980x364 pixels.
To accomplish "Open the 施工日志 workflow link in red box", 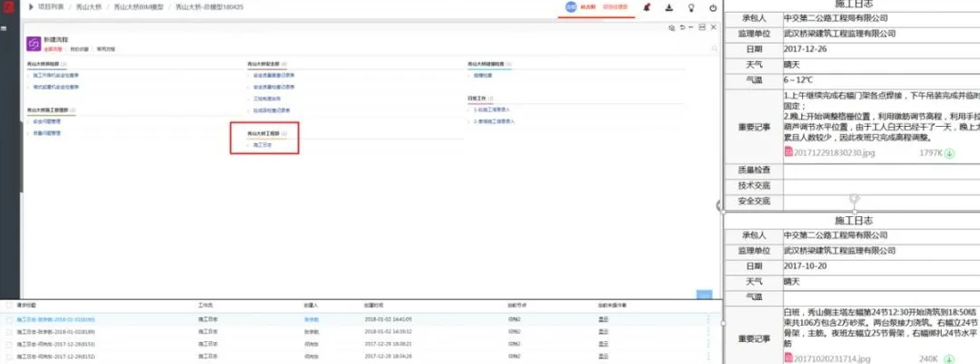I will coord(263,145).
